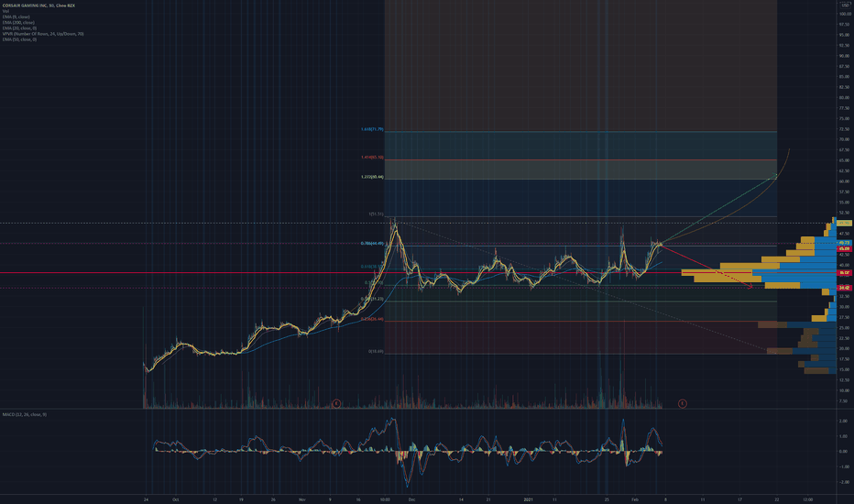Click the 12:00 label on the time axis
Viewport: 854px width, 504px height.
(807, 499)
